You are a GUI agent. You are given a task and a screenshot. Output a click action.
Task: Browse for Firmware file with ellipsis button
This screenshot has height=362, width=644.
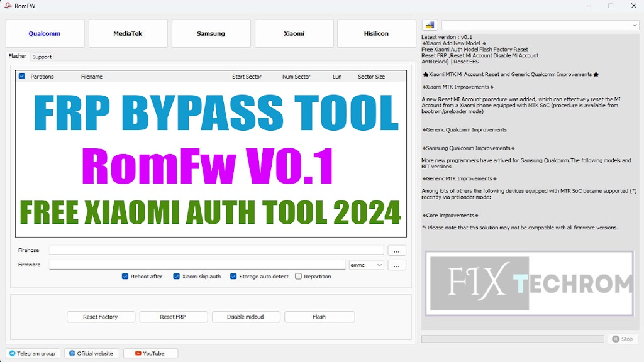(396, 265)
